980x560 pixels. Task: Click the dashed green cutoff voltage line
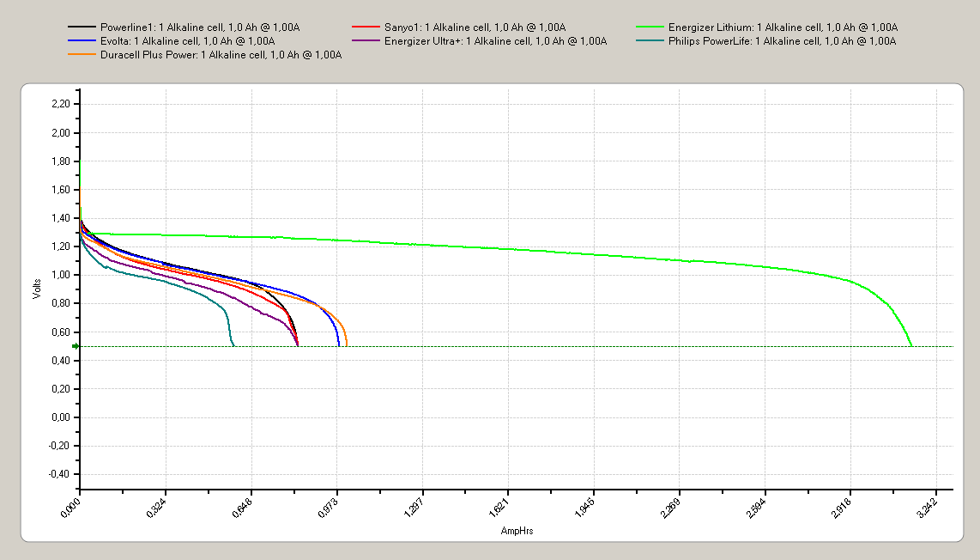coord(517,346)
